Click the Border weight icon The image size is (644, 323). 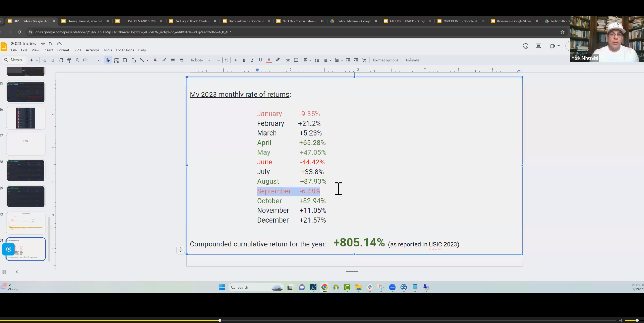tap(173, 60)
